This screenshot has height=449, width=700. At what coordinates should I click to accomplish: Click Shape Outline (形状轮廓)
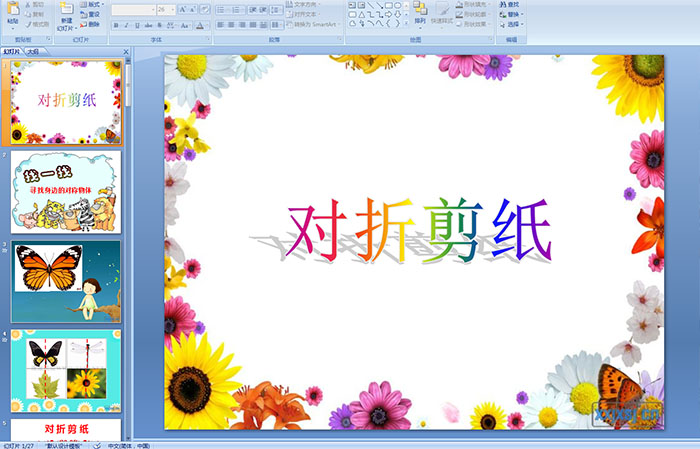[x=473, y=14]
